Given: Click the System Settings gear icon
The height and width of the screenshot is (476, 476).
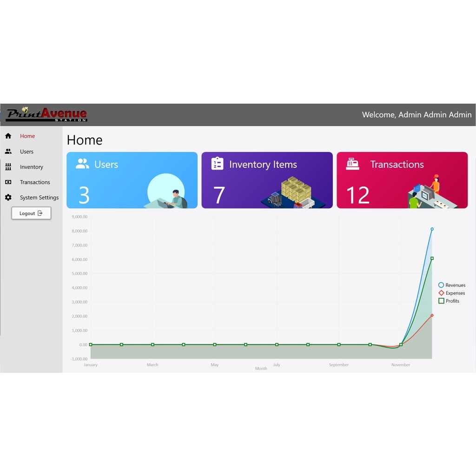Looking at the screenshot, I should click(8, 198).
